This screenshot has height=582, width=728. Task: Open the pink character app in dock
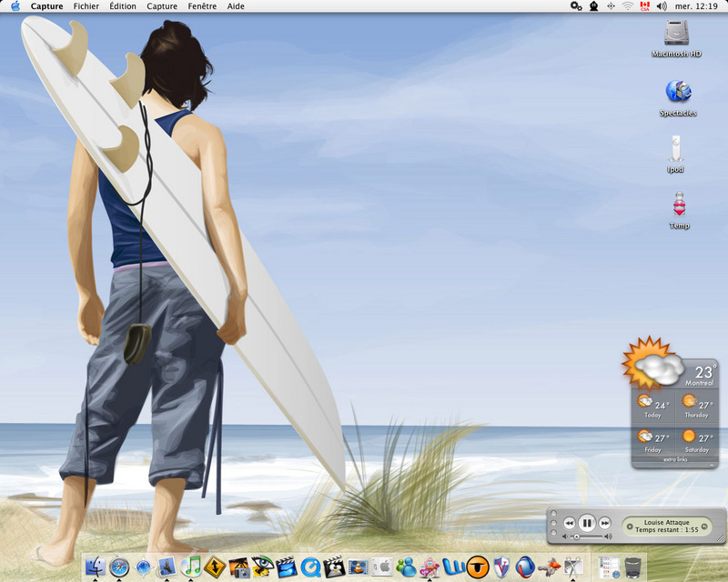click(430, 567)
